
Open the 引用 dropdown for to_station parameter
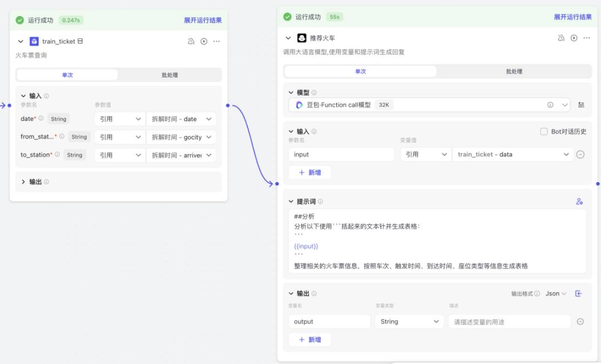coord(120,155)
